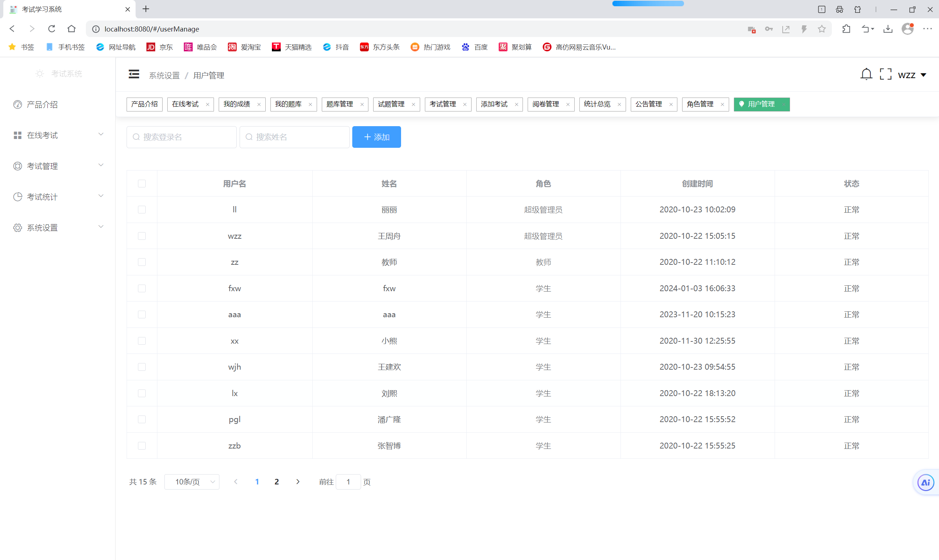
Task: Select the checkbox for user wzz
Action: (x=142, y=236)
